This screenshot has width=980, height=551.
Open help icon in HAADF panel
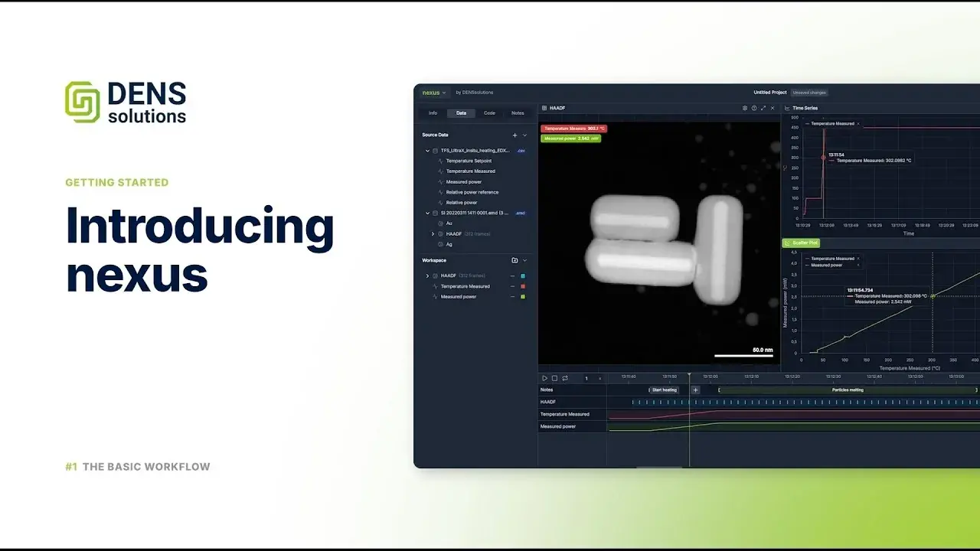point(754,108)
